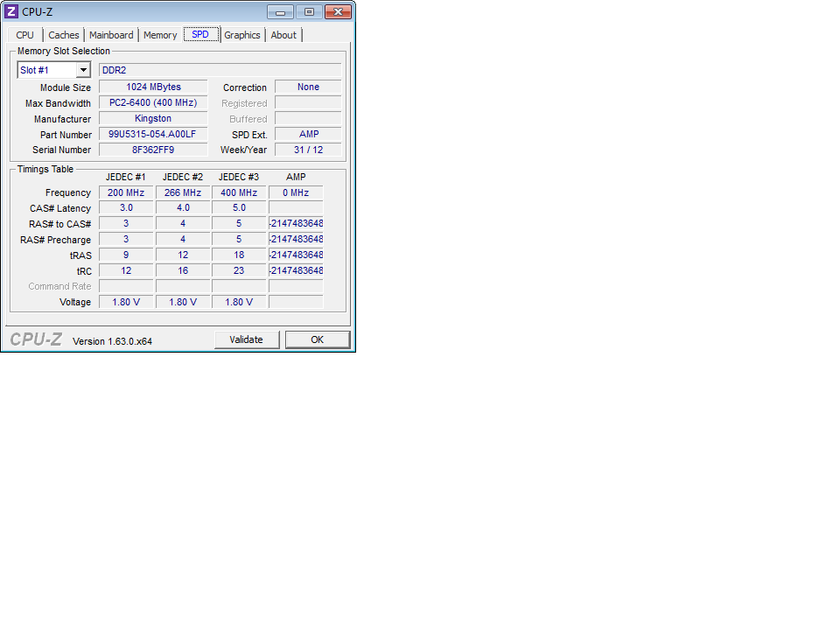
Task: Select the SPD tab
Action: click(x=200, y=34)
